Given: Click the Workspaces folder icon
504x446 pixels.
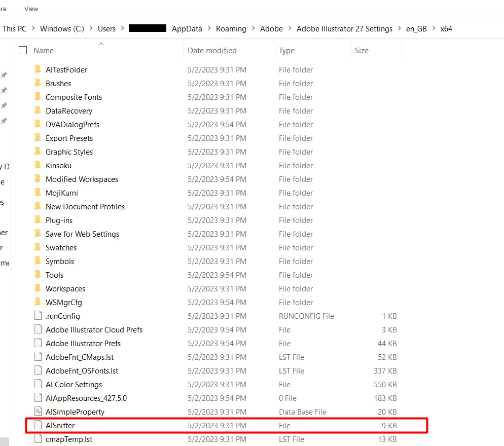Looking at the screenshot, I should click(x=38, y=288).
